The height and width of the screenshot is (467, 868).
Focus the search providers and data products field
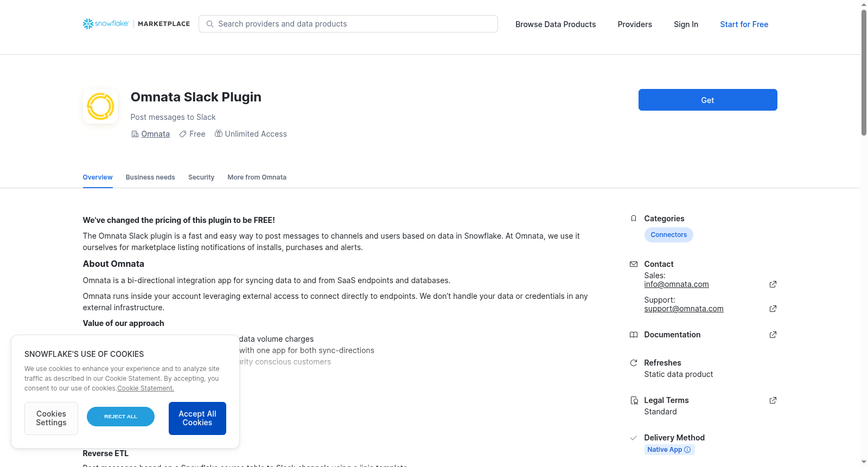pos(348,24)
